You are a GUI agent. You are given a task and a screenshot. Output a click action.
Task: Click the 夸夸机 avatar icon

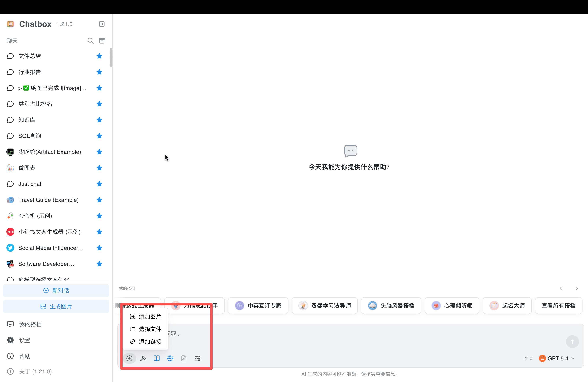[x=10, y=216]
